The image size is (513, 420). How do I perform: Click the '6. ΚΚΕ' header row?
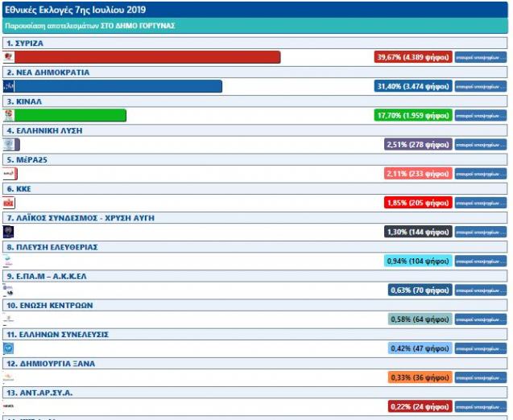(x=254, y=188)
